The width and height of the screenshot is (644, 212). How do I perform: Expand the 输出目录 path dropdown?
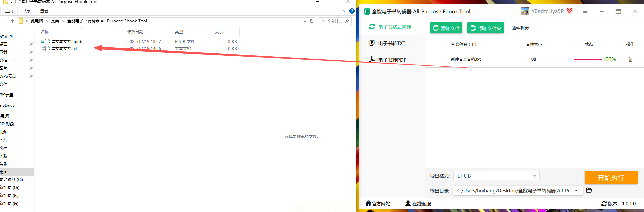pos(576,190)
